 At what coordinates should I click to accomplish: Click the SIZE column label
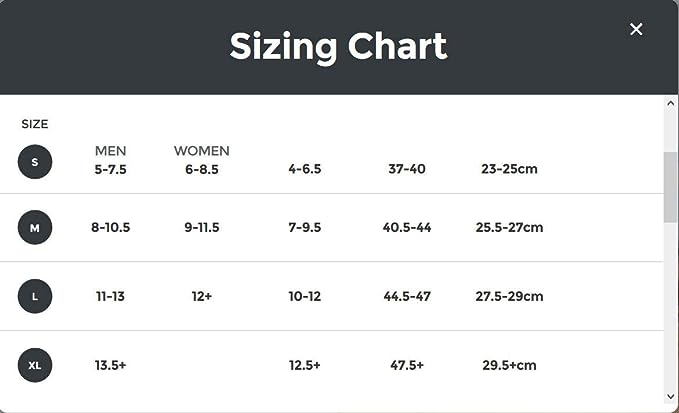pos(35,124)
